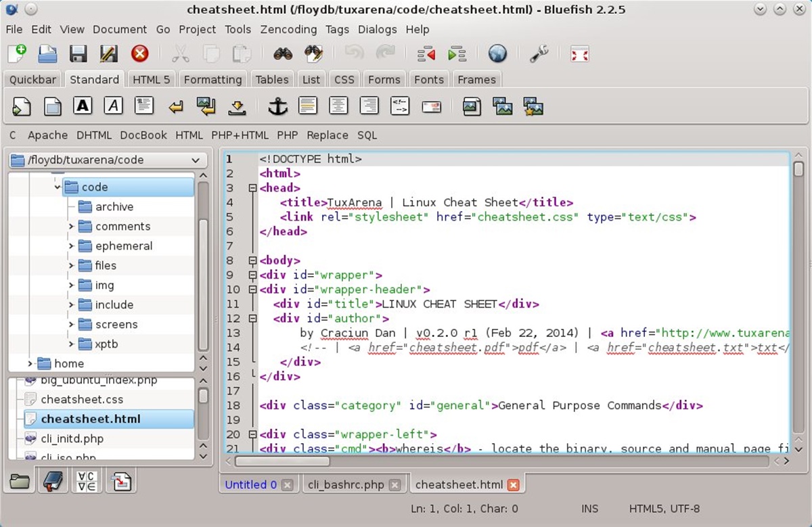The image size is (812, 527).
Task: Collapse the code folder in the tree
Action: point(58,187)
